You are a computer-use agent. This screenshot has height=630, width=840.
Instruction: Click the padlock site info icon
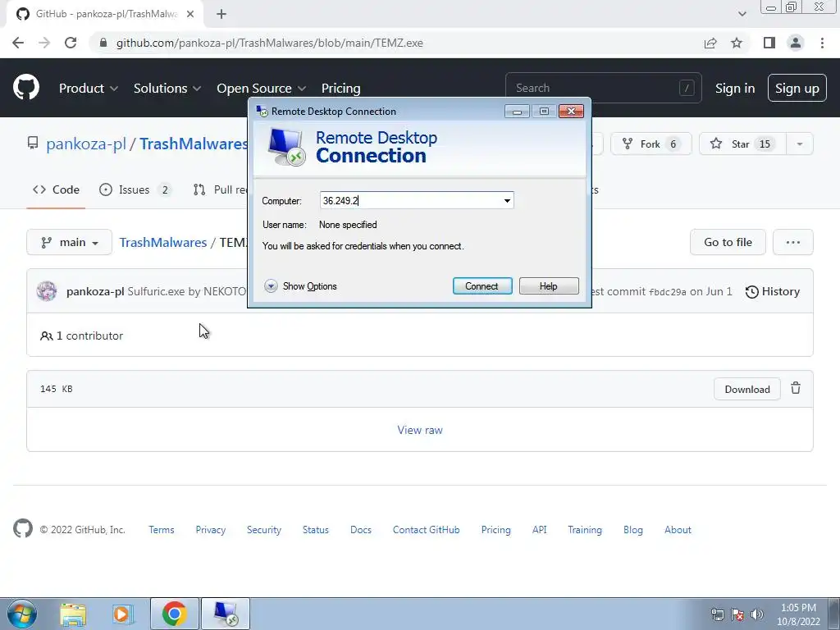click(103, 43)
